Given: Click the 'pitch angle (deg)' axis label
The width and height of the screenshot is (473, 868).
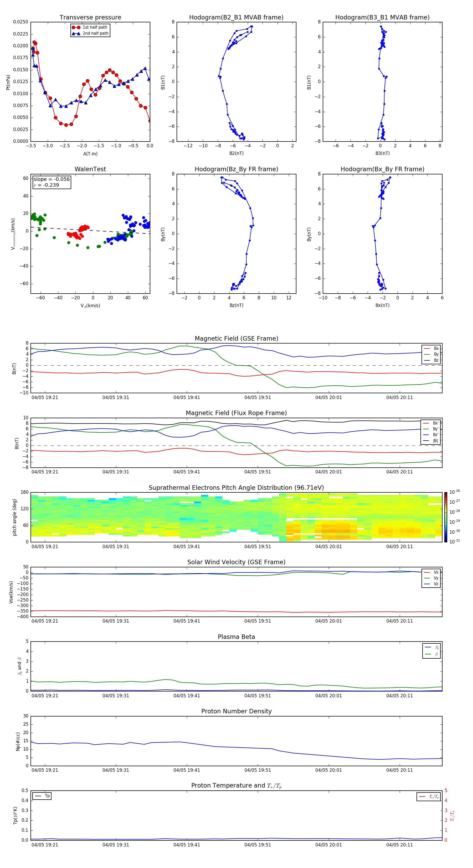Looking at the screenshot, I should 15,517.
